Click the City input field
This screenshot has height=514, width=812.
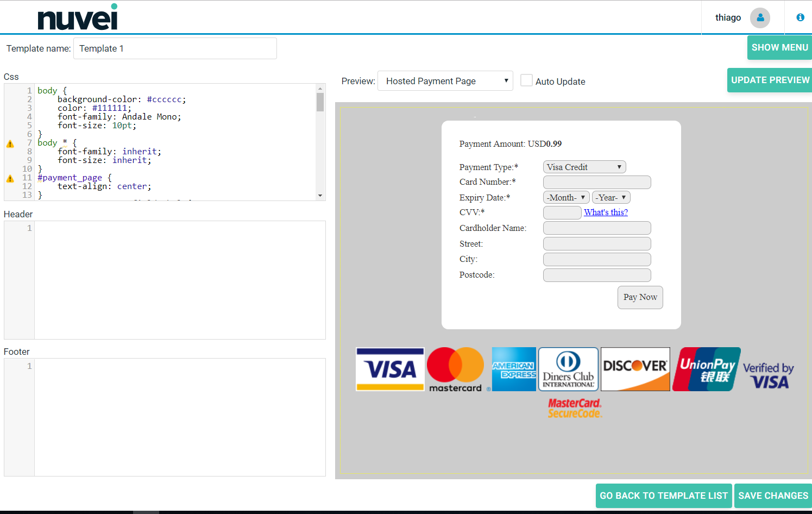pyautogui.click(x=597, y=259)
